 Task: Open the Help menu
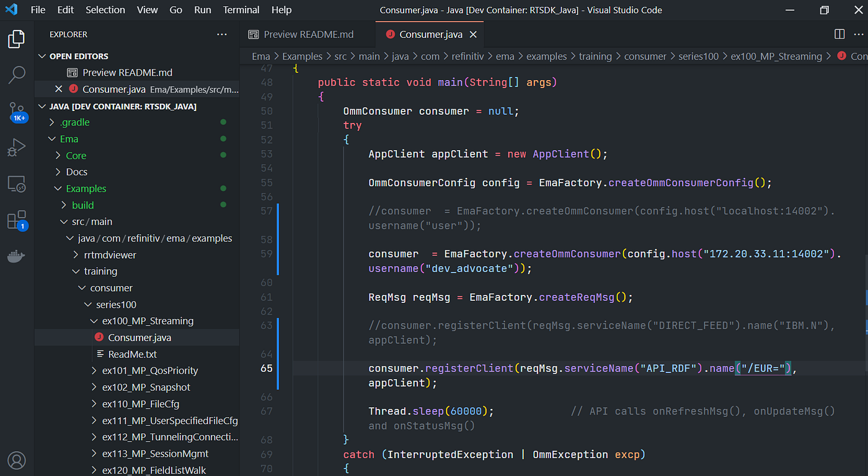click(281, 10)
